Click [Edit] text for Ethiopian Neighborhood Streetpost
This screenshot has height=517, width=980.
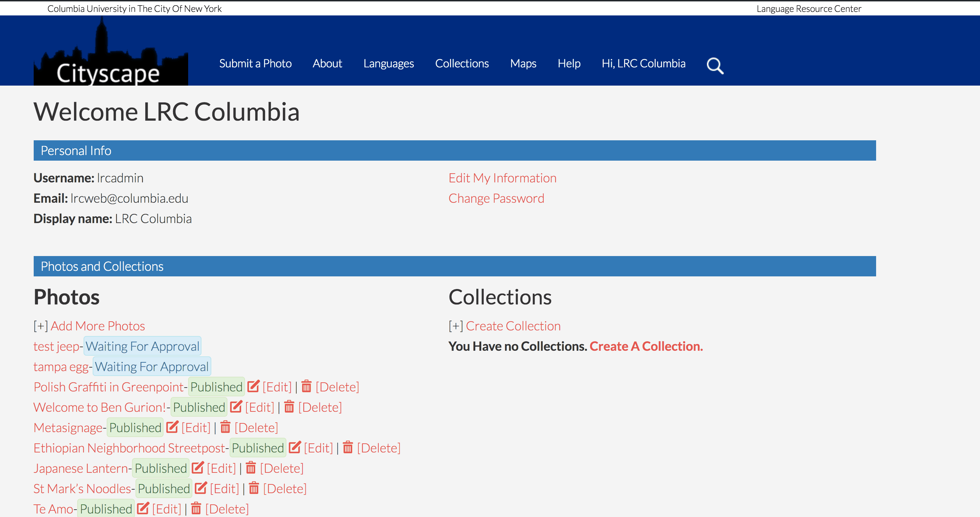coord(318,448)
